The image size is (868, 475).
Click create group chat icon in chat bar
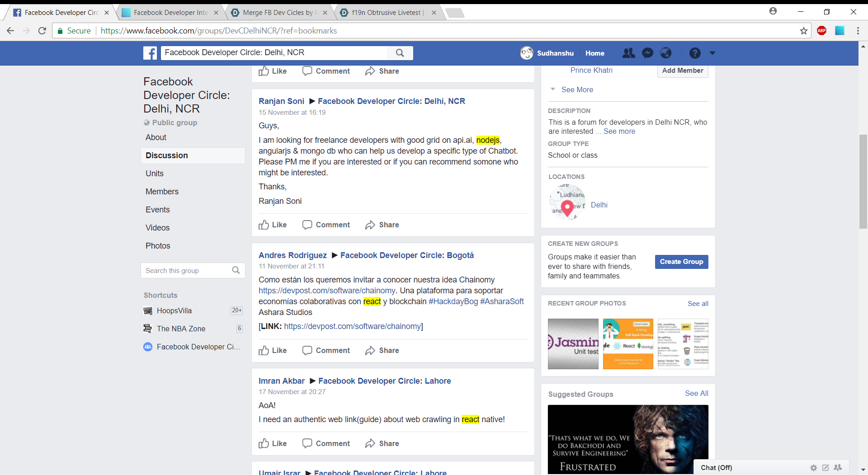[838, 468]
